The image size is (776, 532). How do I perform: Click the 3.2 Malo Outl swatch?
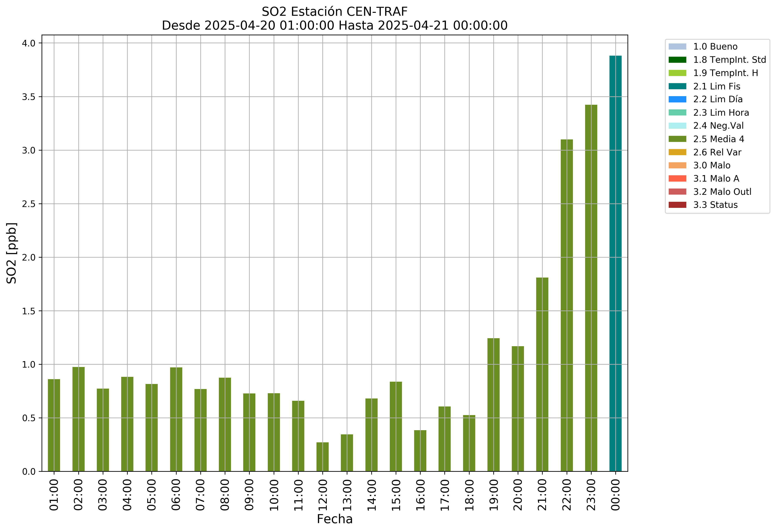click(x=677, y=192)
